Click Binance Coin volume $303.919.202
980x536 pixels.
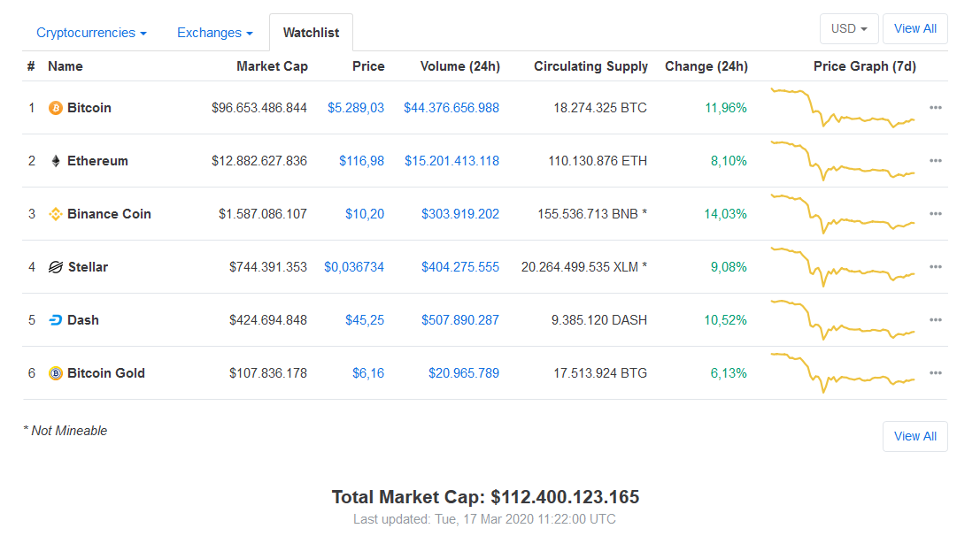pos(460,214)
